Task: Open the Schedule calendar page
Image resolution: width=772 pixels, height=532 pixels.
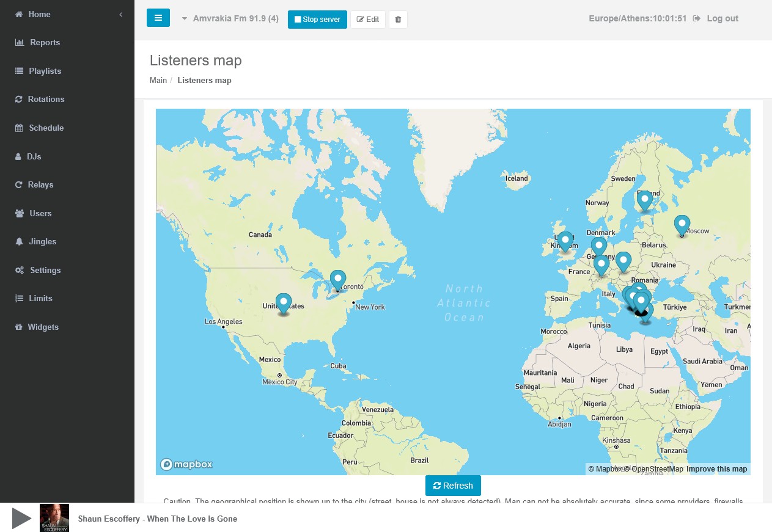Action: [46, 128]
